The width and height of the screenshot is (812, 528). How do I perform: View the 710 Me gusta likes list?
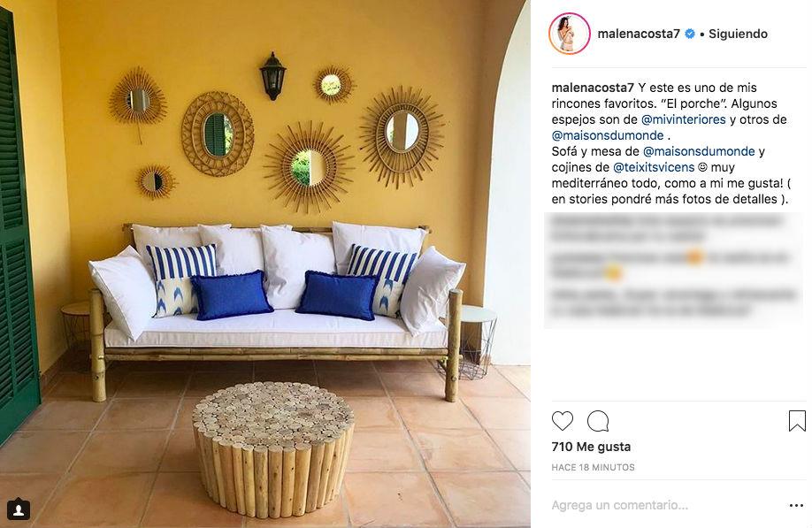(591, 447)
